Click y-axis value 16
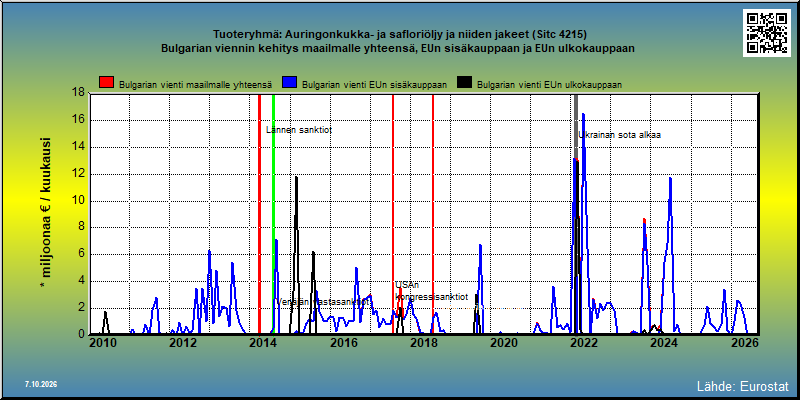 click(79, 120)
